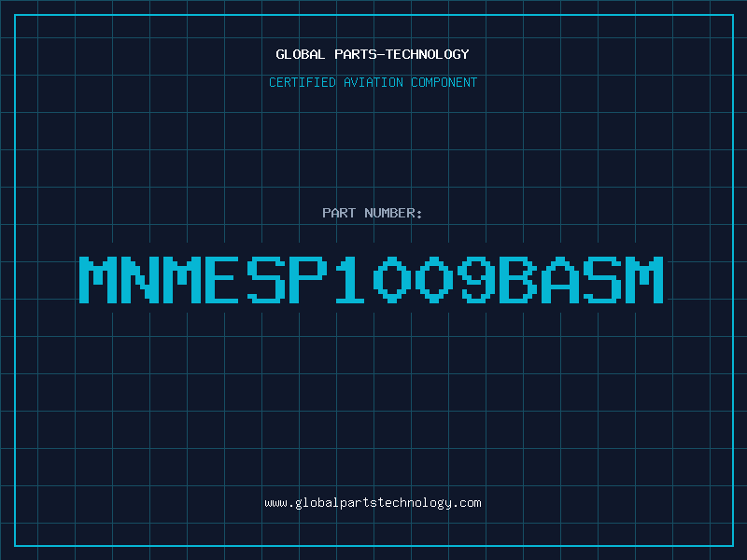Select the 'CERTIFIED AVIATION COMPONENT' subtitle
This screenshot has height=560, width=747.
(x=373, y=82)
